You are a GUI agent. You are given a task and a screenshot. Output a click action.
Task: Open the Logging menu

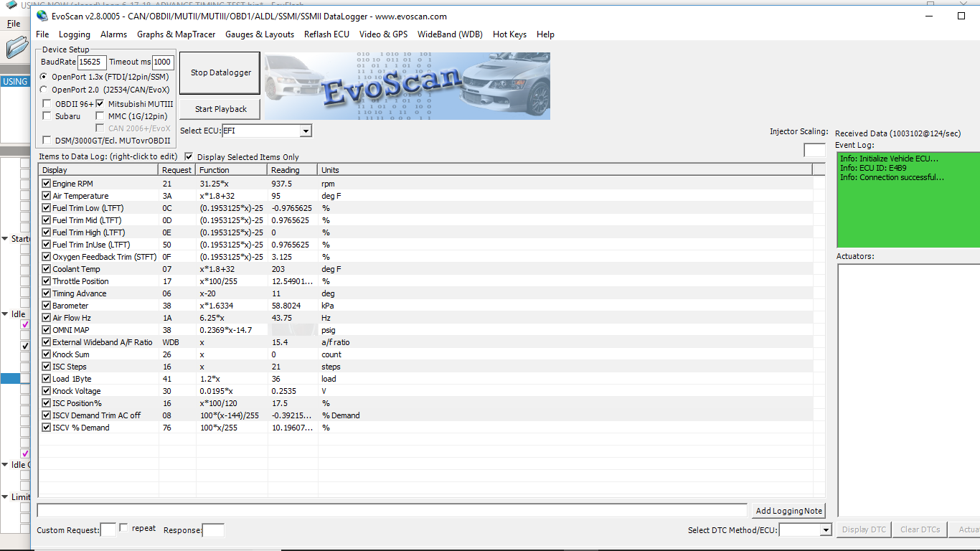[75, 34]
